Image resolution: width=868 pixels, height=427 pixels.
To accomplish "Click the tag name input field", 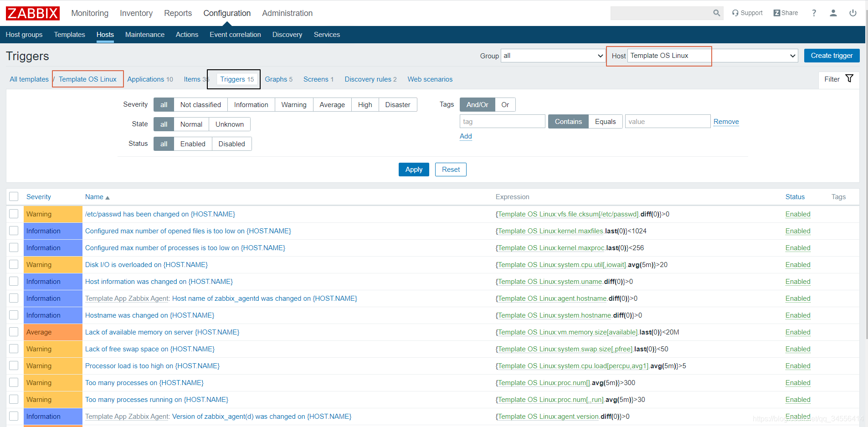I will (503, 122).
